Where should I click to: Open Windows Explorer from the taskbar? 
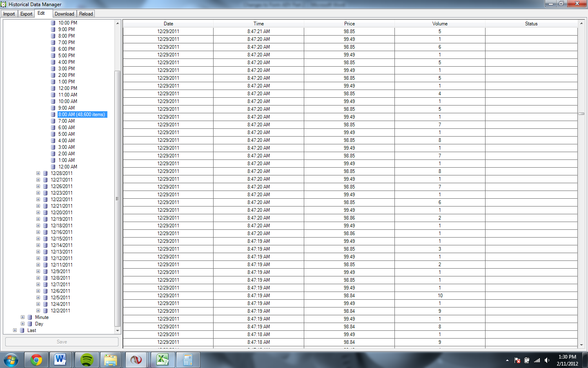pyautogui.click(x=111, y=360)
